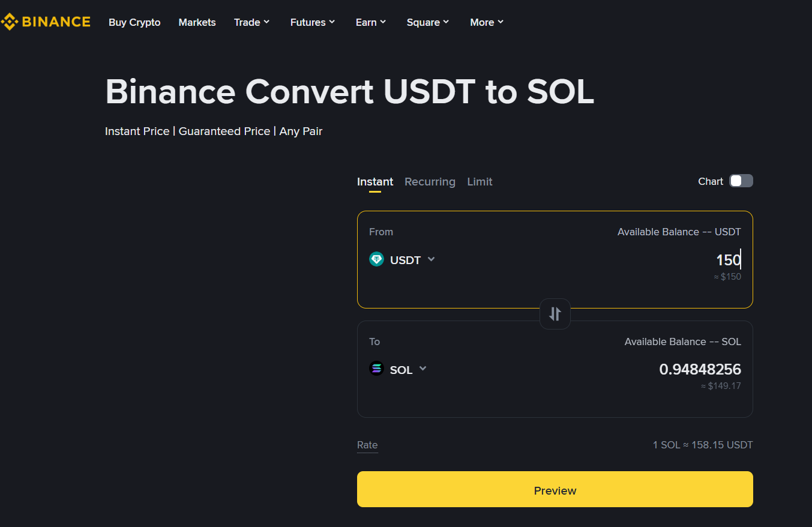
Task: Click the SOL coin icon
Action: [x=376, y=369]
